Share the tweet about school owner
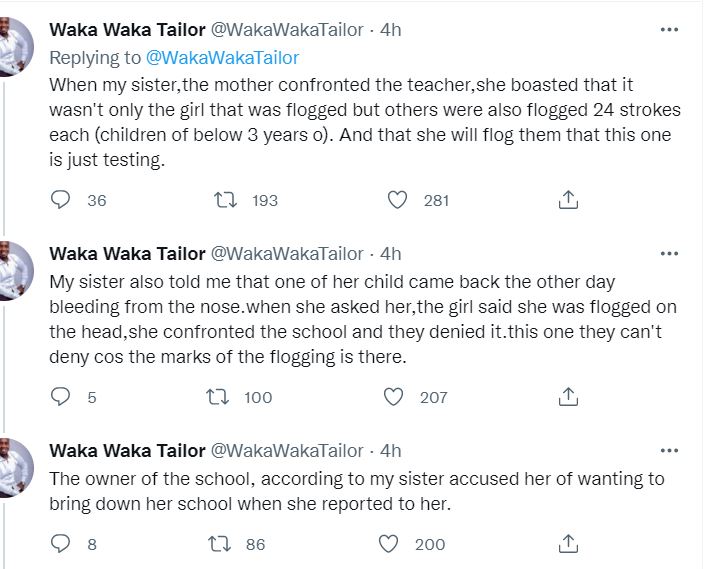713x569 pixels. [x=568, y=544]
